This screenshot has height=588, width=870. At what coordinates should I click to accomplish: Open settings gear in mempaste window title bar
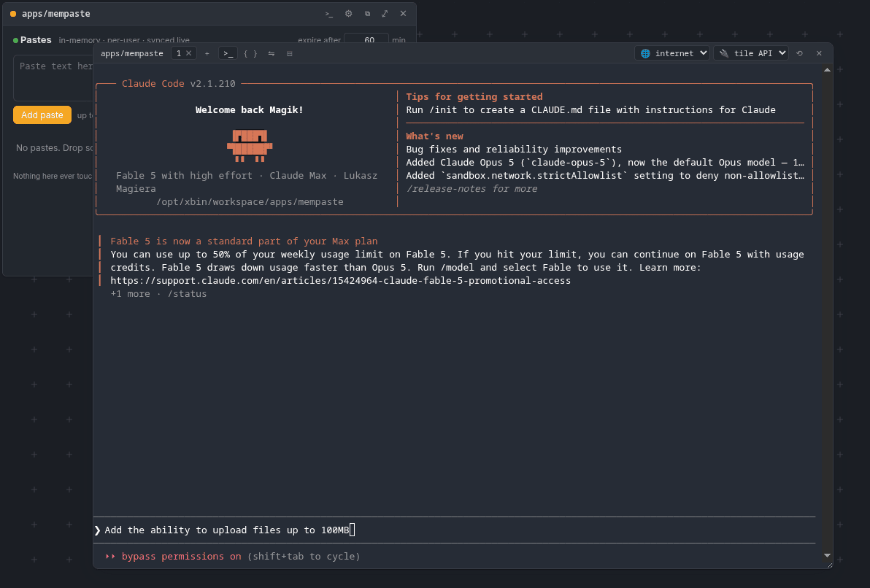click(348, 14)
